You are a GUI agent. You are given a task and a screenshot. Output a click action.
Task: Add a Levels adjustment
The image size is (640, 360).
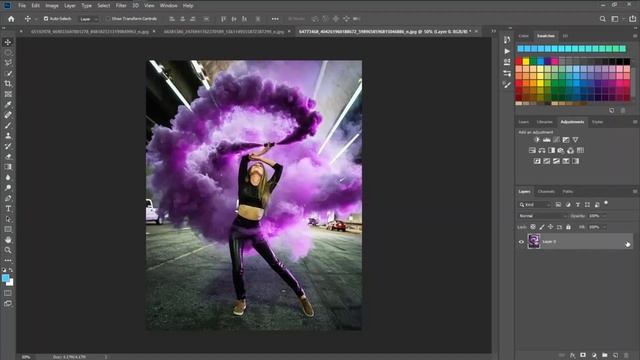(x=547, y=140)
